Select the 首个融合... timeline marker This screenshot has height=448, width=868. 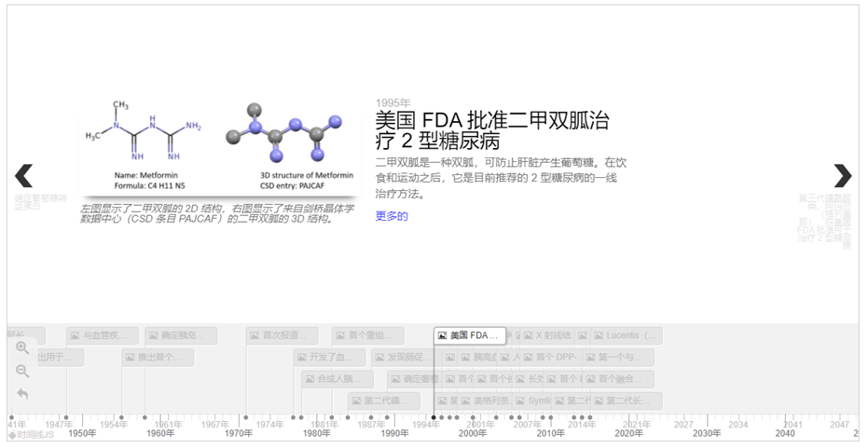click(618, 379)
